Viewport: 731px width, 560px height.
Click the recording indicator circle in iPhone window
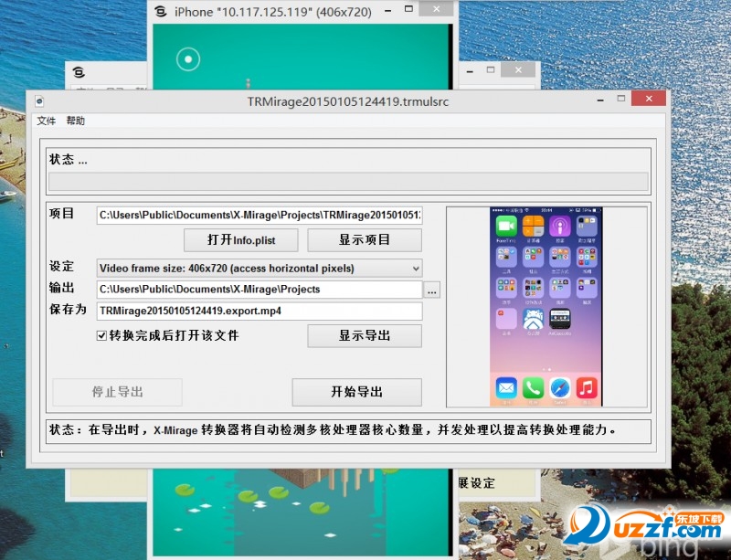[188, 59]
